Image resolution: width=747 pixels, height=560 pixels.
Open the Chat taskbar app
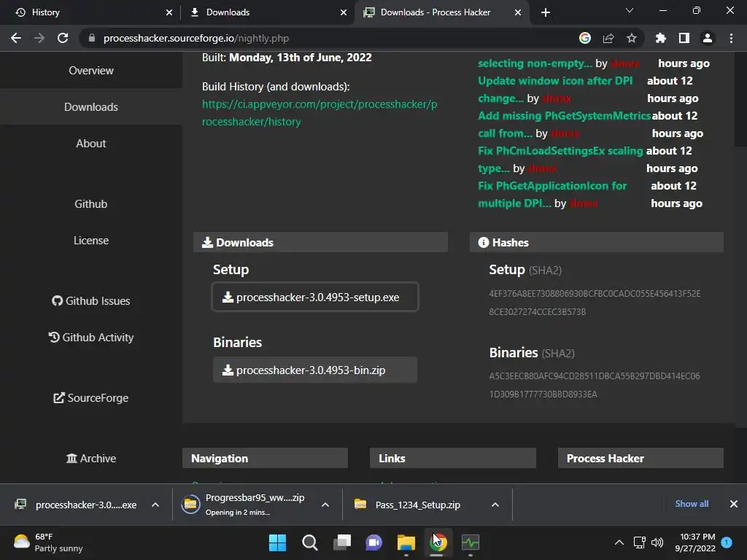coord(374,542)
